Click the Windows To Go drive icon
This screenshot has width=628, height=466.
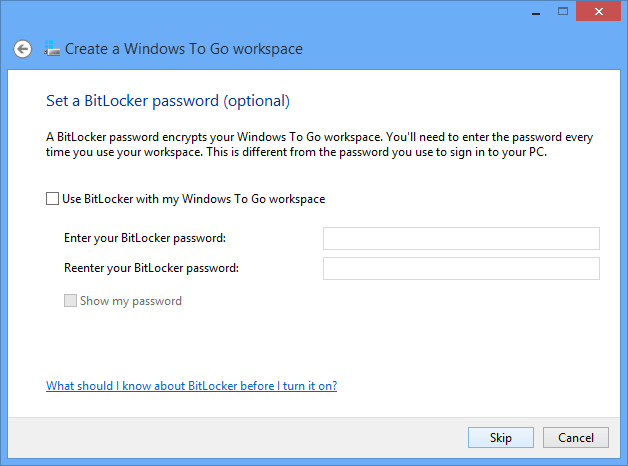[x=51, y=48]
